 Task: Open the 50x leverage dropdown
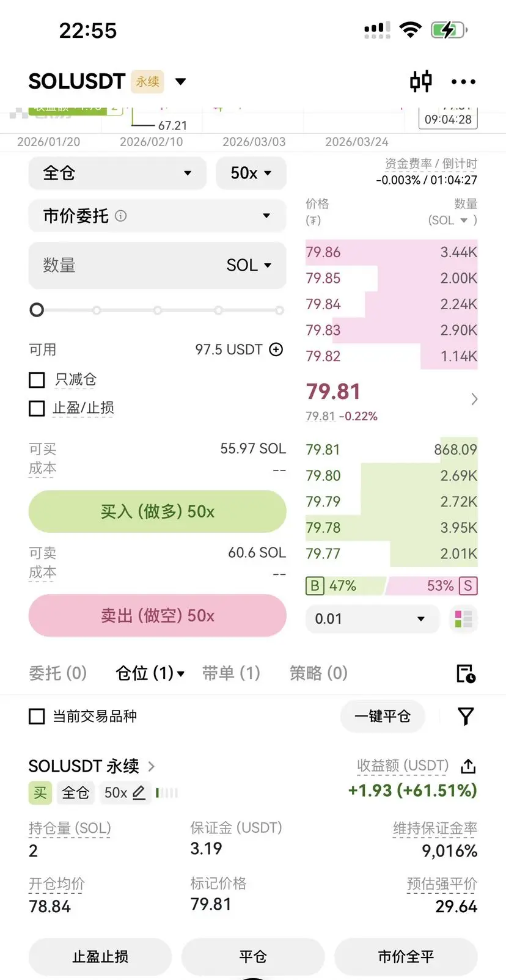point(251,173)
